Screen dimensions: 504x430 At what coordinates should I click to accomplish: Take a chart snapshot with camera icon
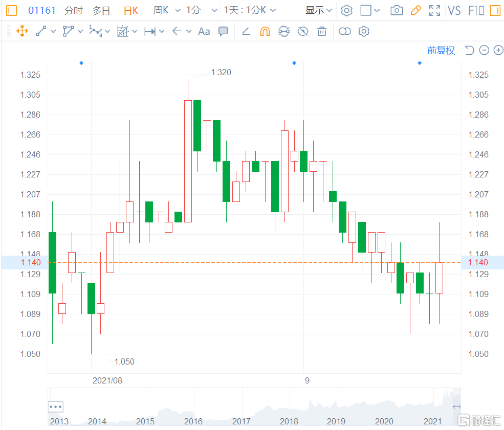click(397, 11)
